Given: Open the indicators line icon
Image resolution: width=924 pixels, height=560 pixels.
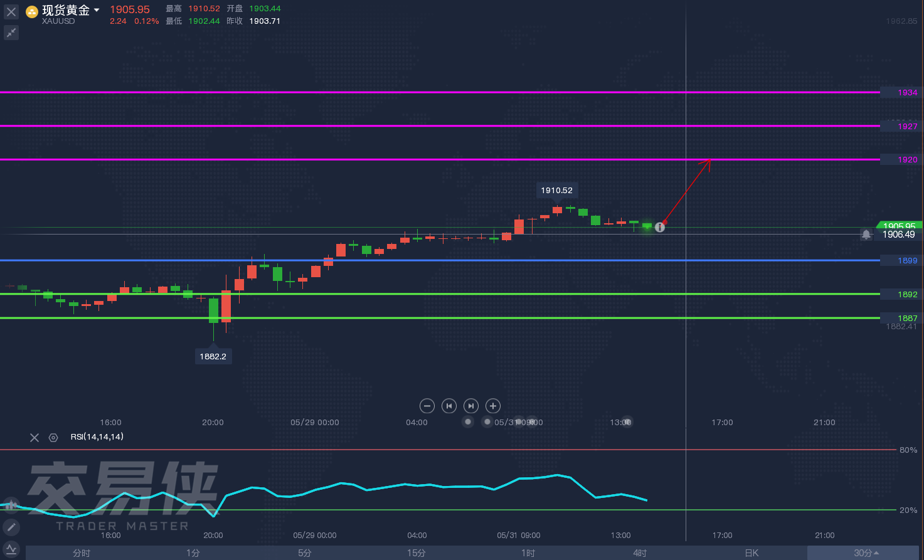Looking at the screenshot, I should point(11,549).
